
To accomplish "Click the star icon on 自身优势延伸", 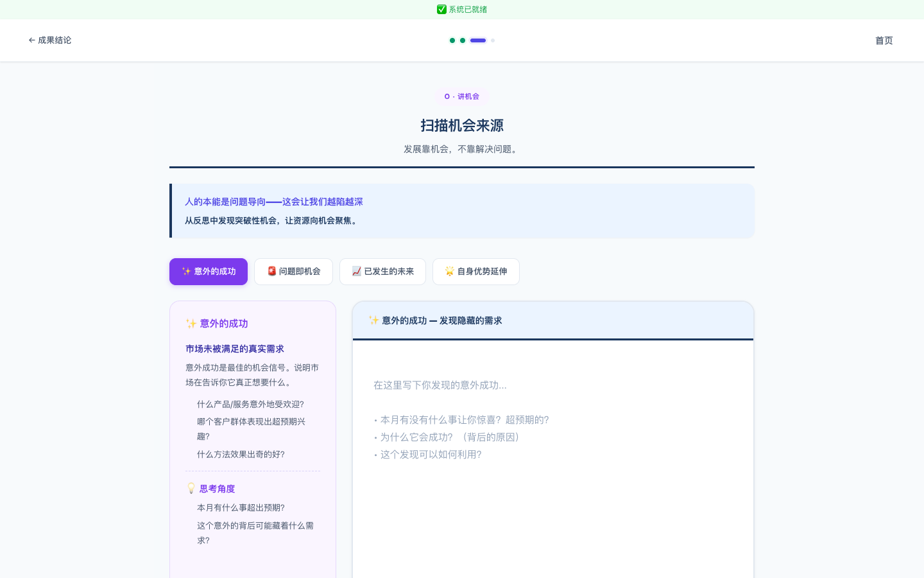I will [x=450, y=271].
